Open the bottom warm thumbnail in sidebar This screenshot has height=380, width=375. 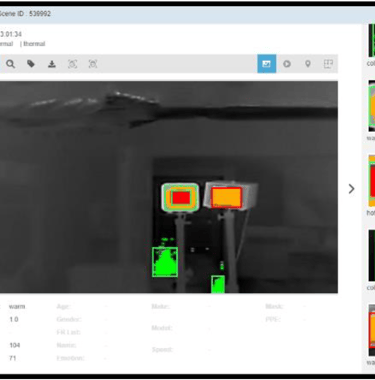371,330
